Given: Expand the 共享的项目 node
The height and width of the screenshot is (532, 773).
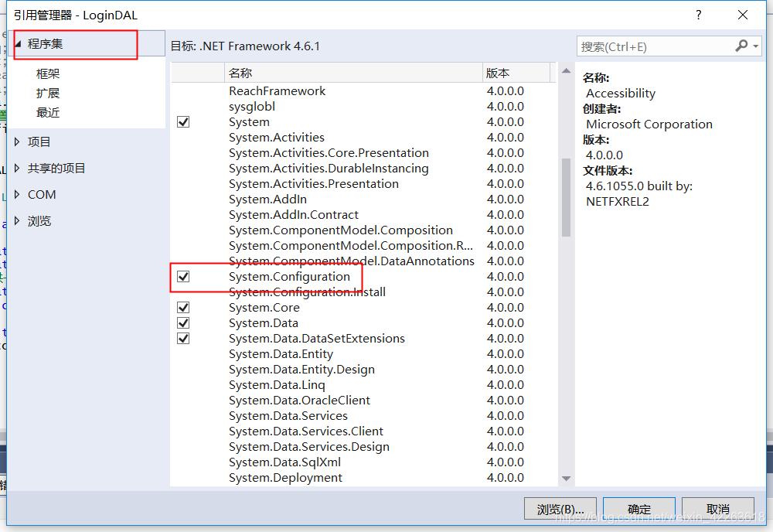Looking at the screenshot, I should point(17,168).
